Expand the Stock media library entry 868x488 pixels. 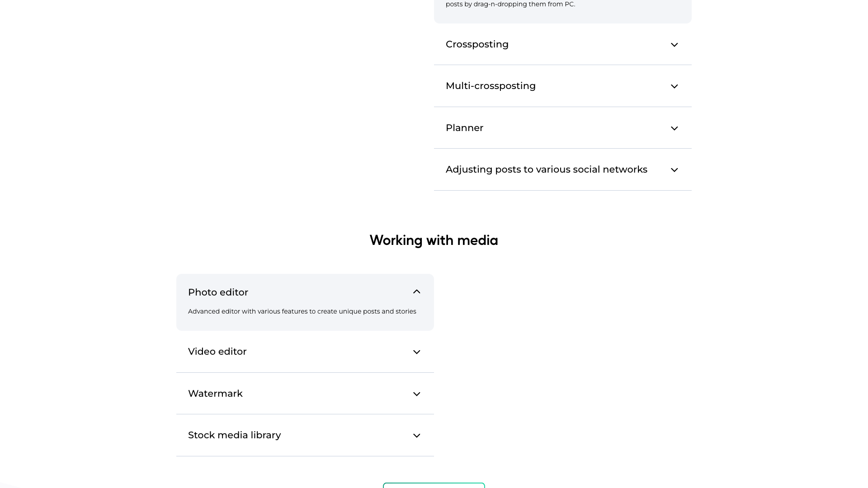pos(305,435)
